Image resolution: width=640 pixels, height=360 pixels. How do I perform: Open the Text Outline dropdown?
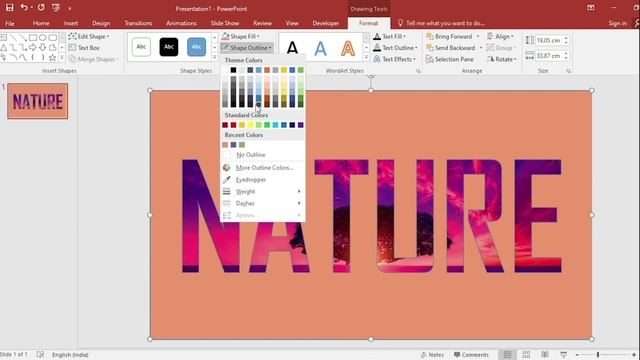(396, 48)
